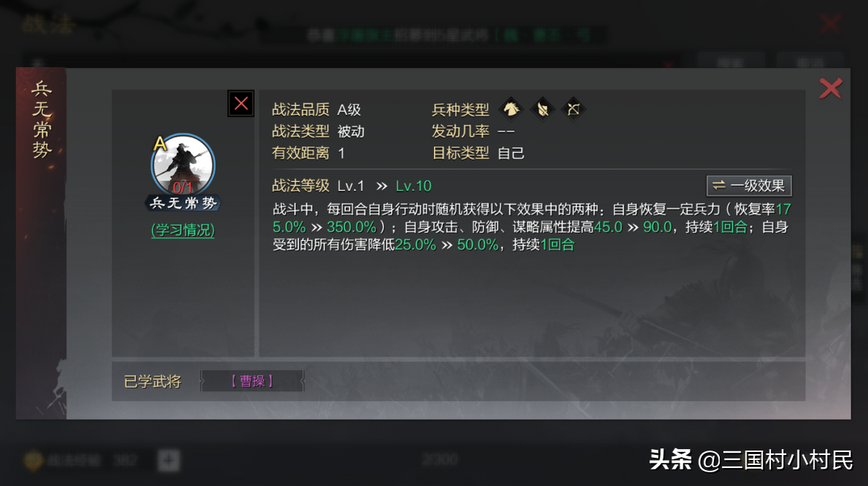This screenshot has width=868, height=486.
Task: Tap the archer bow troop icon
Action: coord(574,109)
